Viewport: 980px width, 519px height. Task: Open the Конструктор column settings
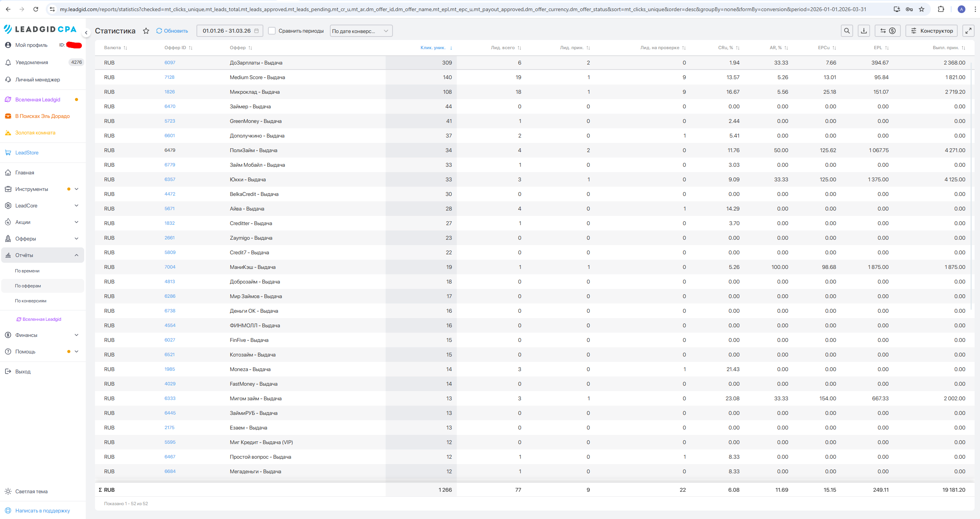point(931,31)
